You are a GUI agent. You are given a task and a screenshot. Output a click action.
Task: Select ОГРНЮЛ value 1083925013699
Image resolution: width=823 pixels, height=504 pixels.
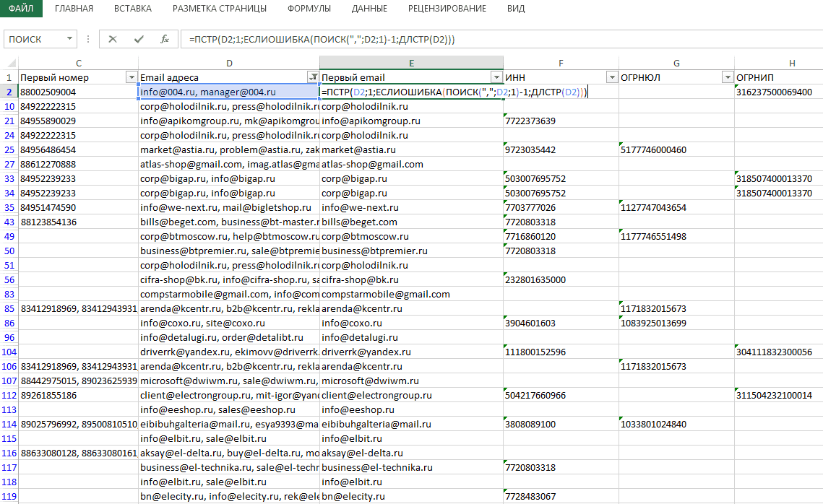click(676, 323)
